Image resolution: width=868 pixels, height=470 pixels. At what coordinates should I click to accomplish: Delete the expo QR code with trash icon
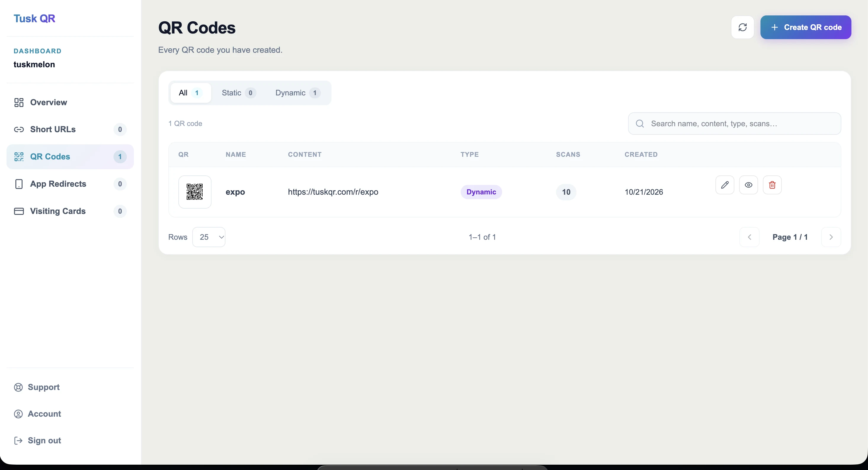[772, 185]
